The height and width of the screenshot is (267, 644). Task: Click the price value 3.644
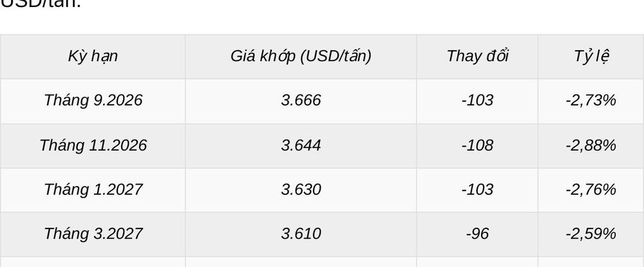(301, 145)
